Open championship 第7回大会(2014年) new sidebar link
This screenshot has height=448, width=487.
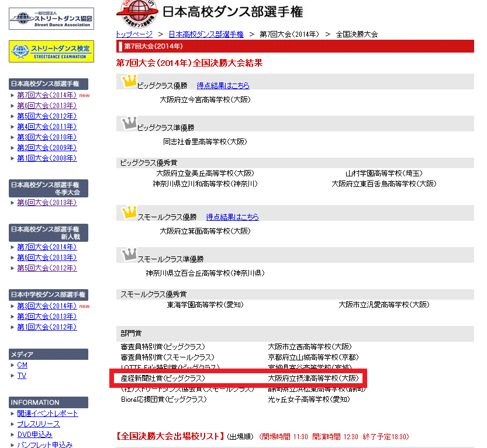coord(47,95)
